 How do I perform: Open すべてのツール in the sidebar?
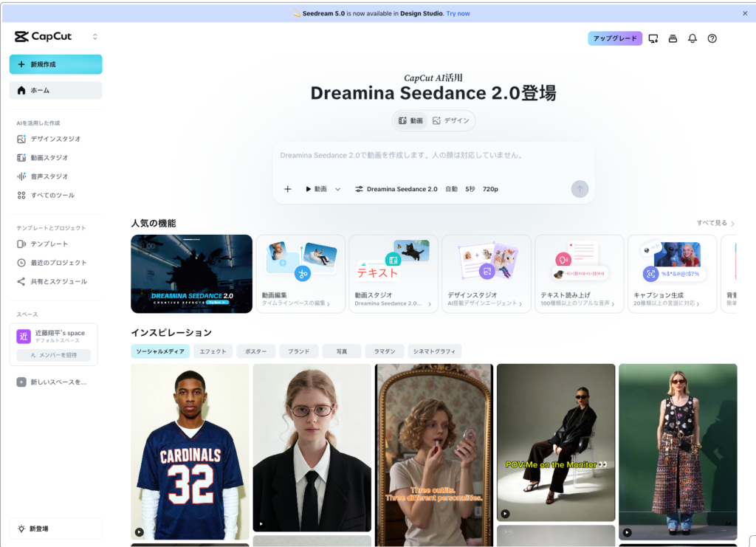[52, 196]
